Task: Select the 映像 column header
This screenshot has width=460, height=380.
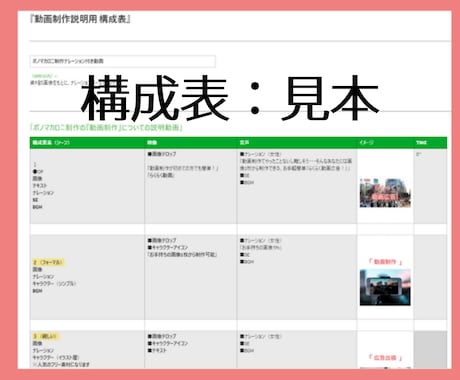Action: (x=191, y=143)
